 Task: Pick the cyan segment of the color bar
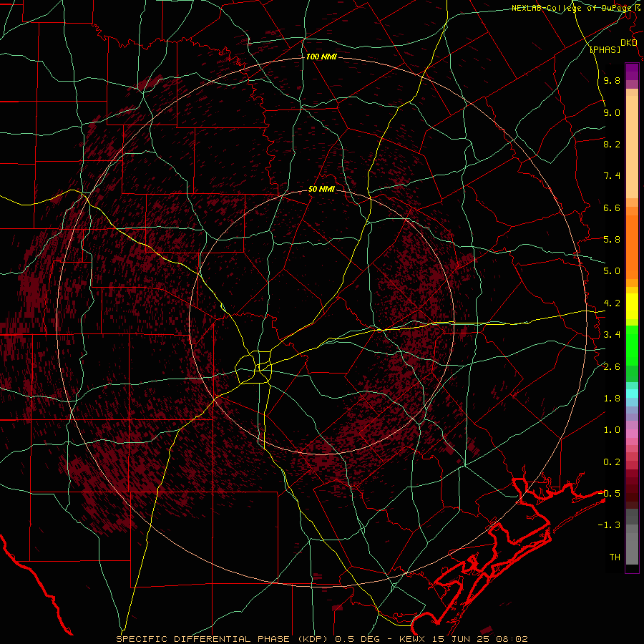click(632, 394)
